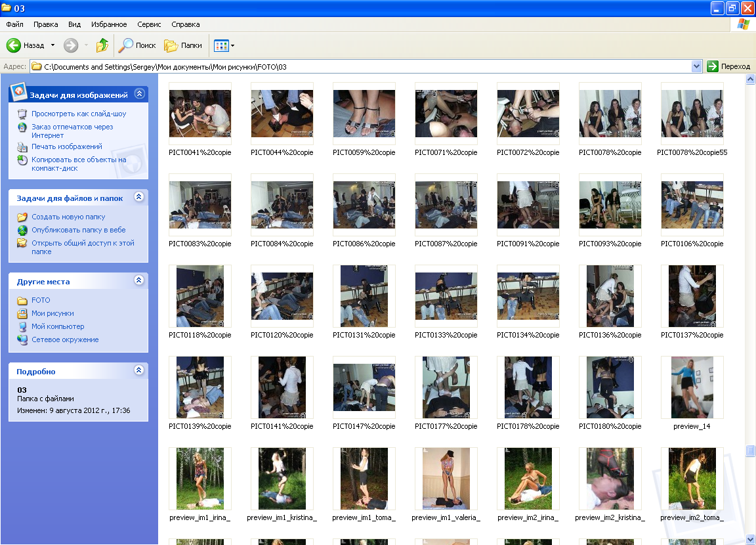This screenshot has height=545, width=756.
Task: Click 'Создать новую папку' link
Action: tap(68, 217)
